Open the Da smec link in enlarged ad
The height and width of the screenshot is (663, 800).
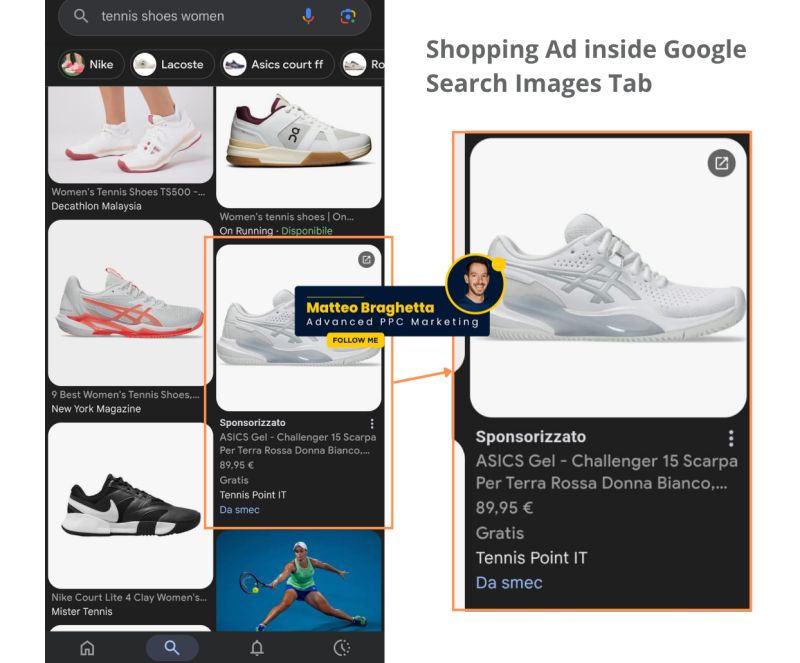click(x=508, y=582)
